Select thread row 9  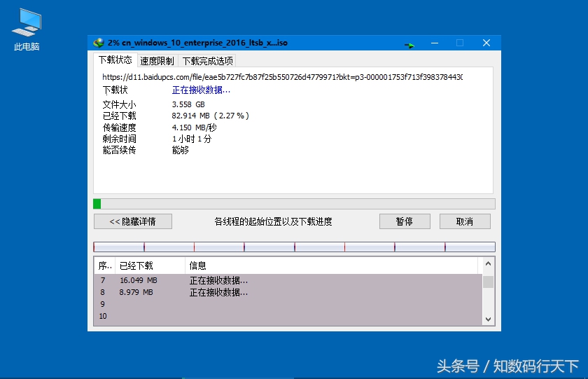tap(288, 304)
